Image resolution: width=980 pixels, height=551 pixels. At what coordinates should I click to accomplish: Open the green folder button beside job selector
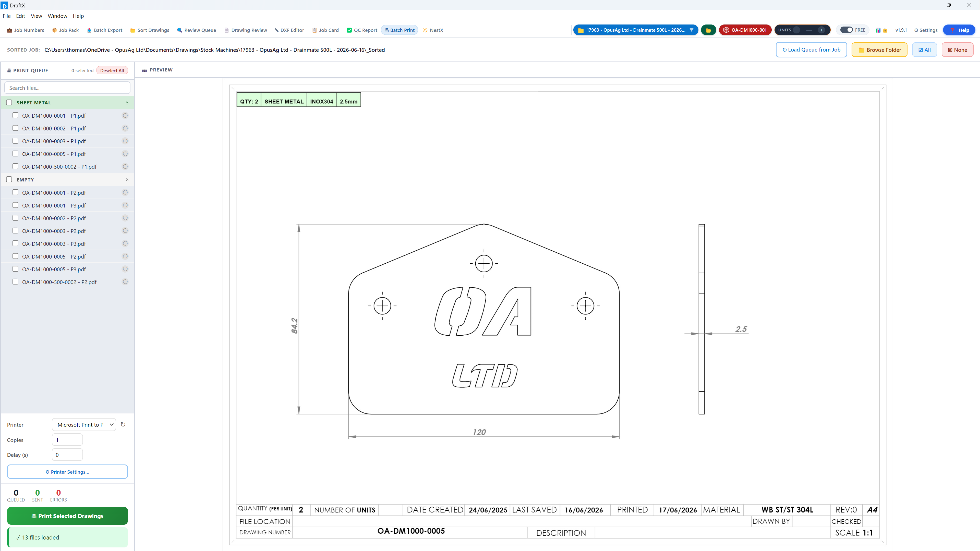[x=708, y=30]
